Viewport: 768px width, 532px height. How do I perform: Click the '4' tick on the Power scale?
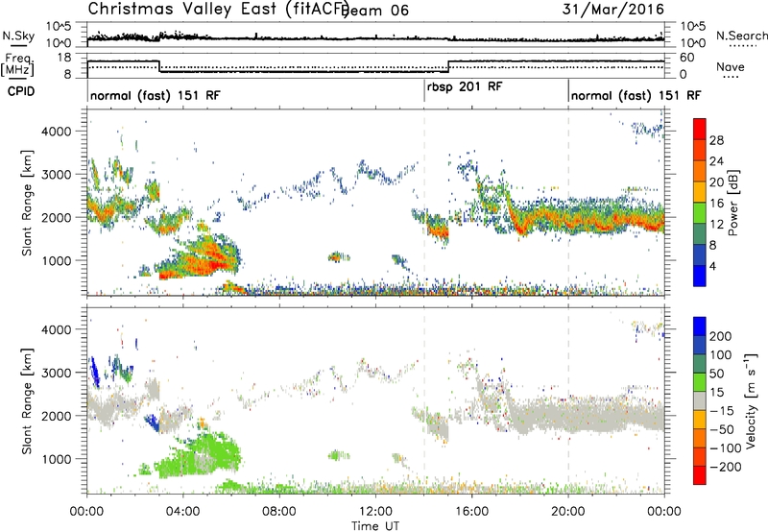(x=712, y=266)
